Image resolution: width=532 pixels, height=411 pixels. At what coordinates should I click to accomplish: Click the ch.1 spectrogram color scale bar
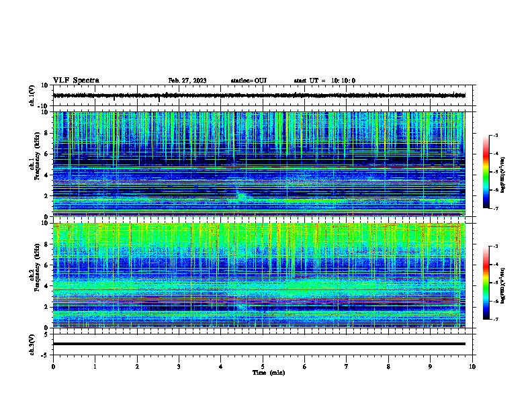click(486, 171)
